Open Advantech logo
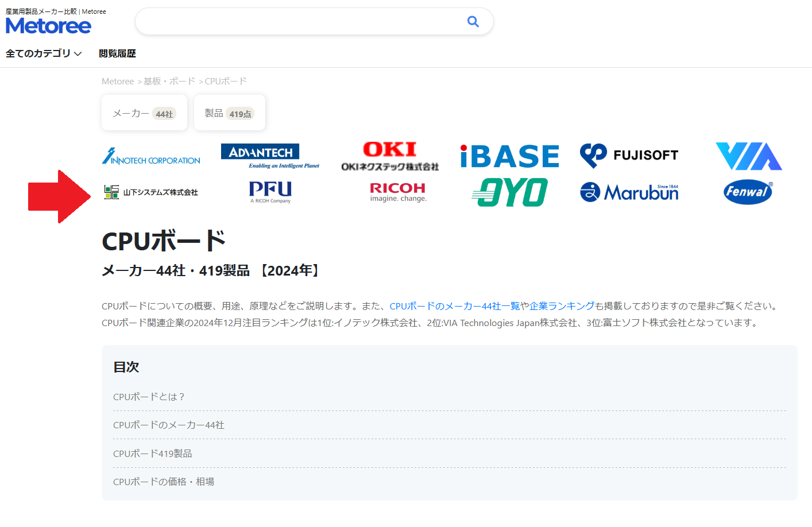812x527 pixels. 270,156
